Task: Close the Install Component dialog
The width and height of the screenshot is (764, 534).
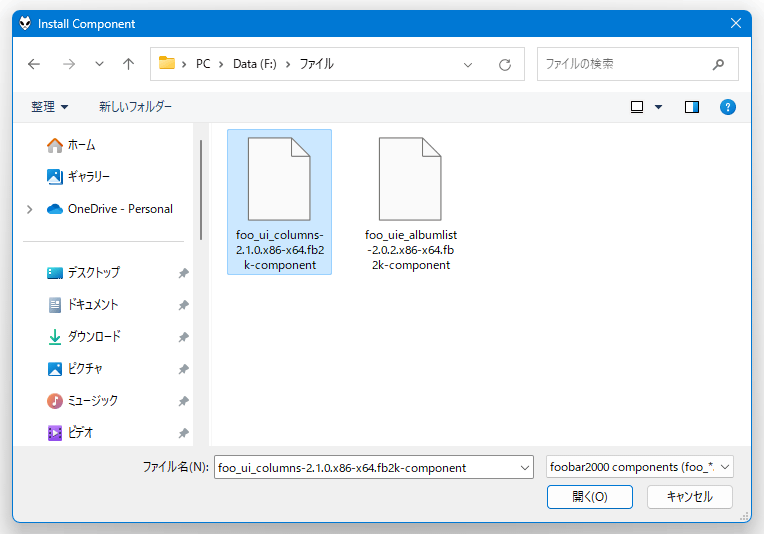Action: coord(736,23)
